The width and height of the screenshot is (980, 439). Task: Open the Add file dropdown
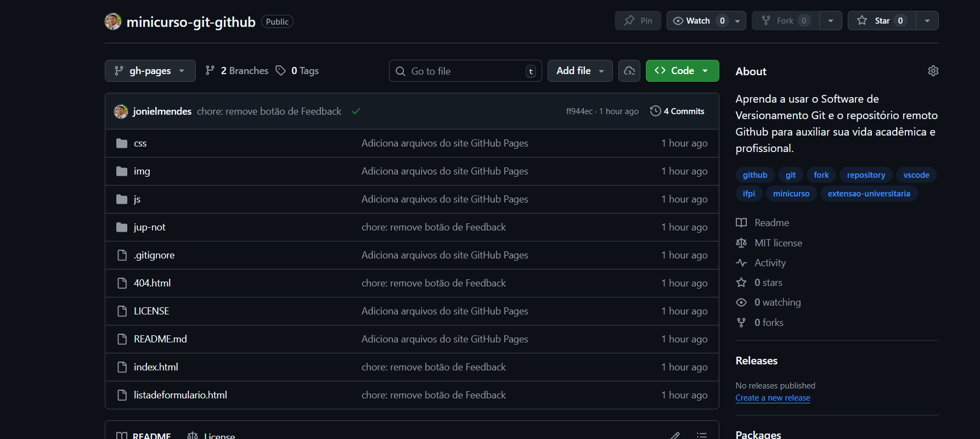click(x=579, y=71)
